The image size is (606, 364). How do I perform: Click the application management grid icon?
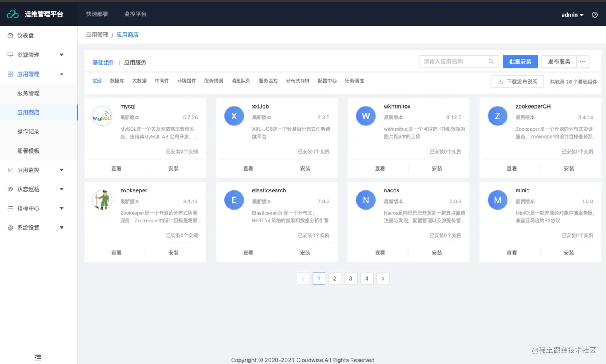point(10,74)
